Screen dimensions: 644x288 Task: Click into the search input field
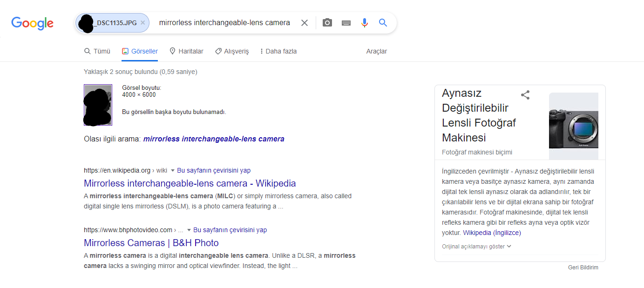224,23
